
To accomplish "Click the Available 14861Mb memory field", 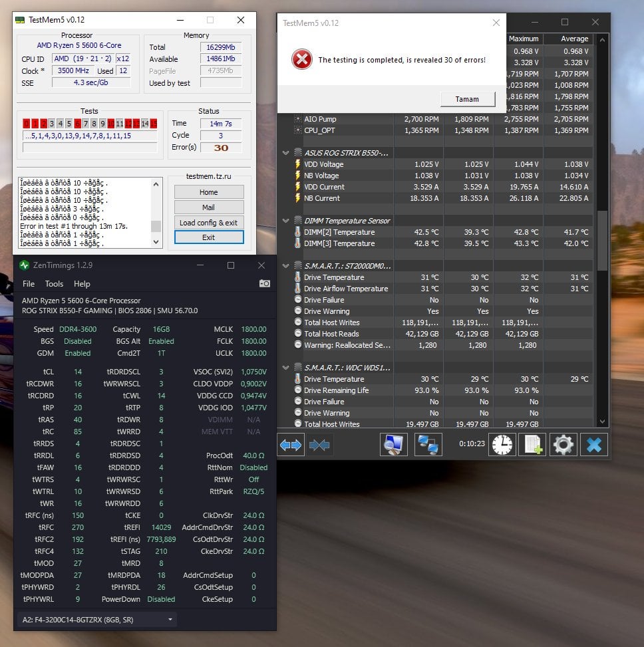I will tap(221, 59).
